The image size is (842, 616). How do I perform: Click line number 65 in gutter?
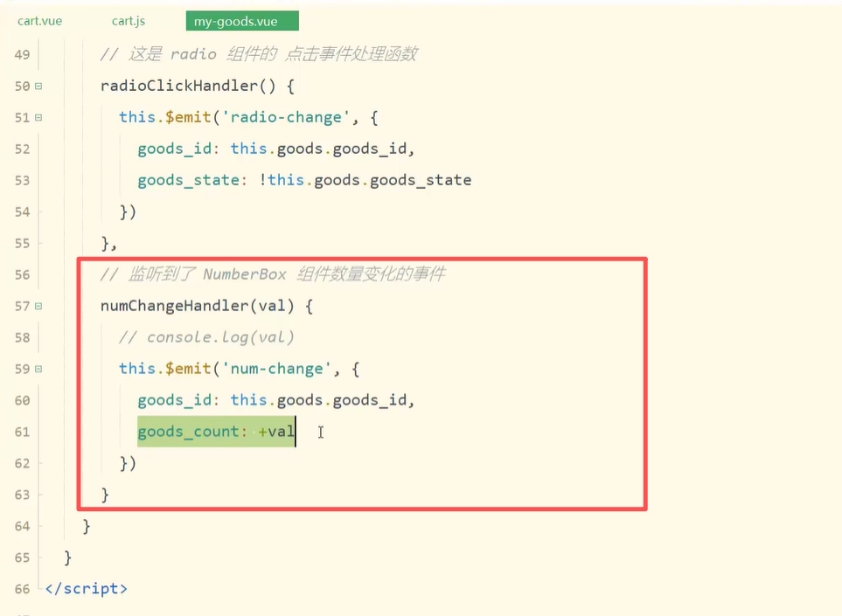23,557
